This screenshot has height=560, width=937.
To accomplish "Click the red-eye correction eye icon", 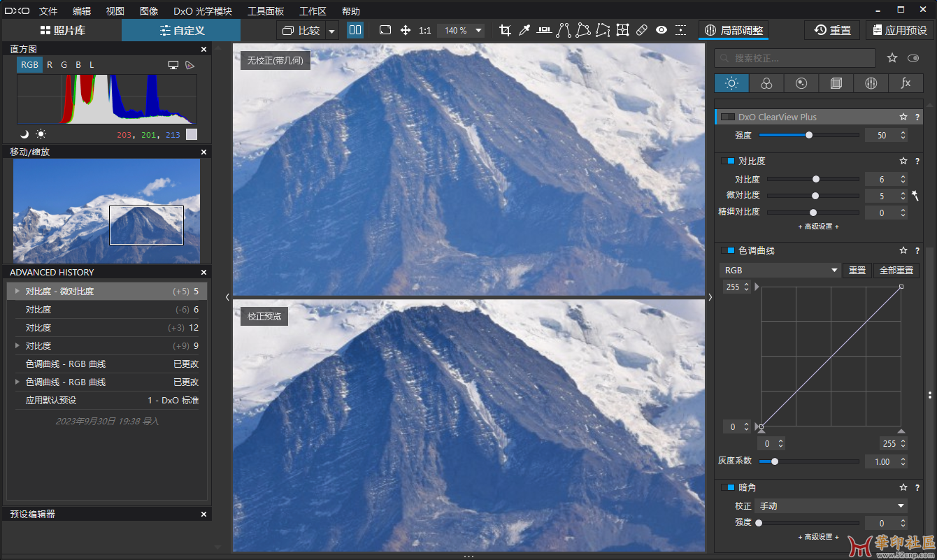I will coord(661,30).
